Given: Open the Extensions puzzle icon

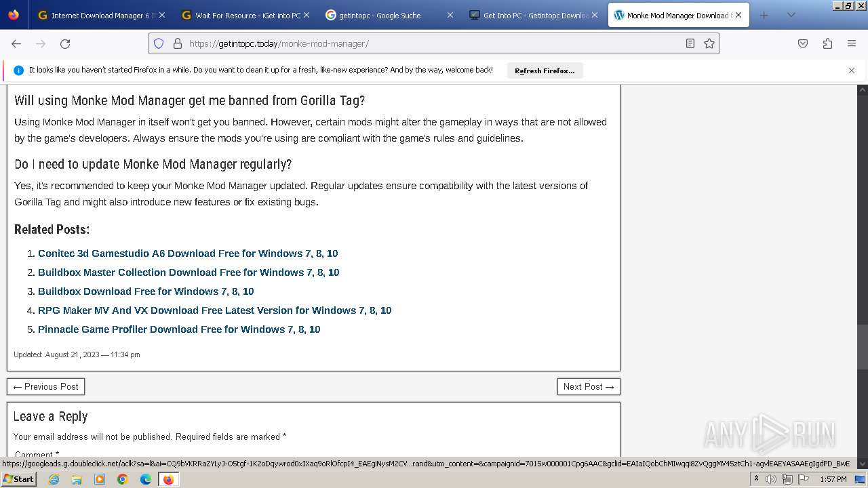Looking at the screenshot, I should point(827,43).
